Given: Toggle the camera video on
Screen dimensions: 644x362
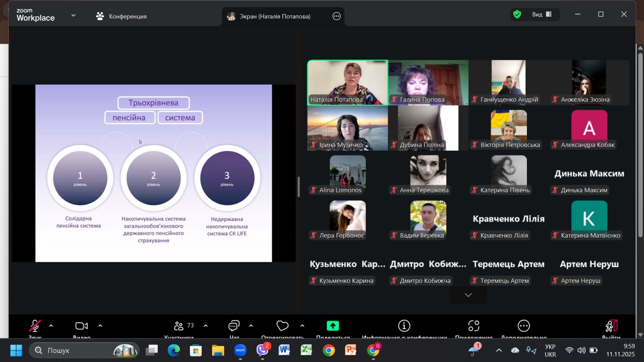Looking at the screenshot, I should click(x=81, y=326).
